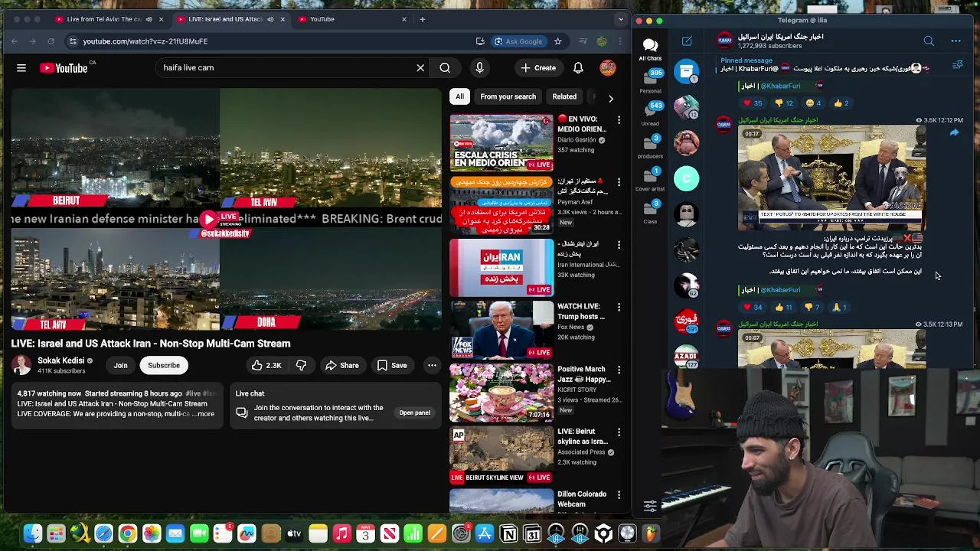The height and width of the screenshot is (551, 980).
Task: Like the video showing 2.3K likes
Action: pyautogui.click(x=266, y=366)
